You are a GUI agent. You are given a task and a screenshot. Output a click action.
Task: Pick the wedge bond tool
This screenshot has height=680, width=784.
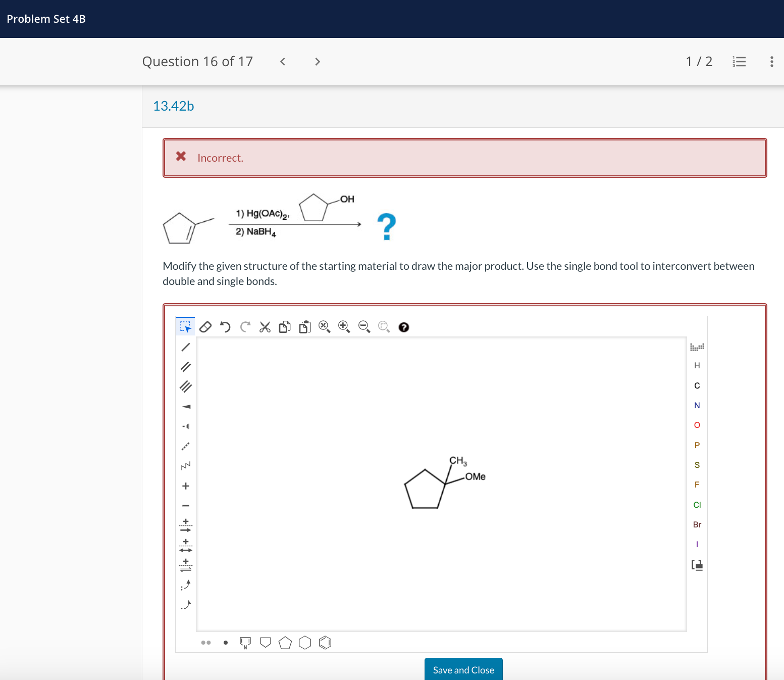coord(185,406)
